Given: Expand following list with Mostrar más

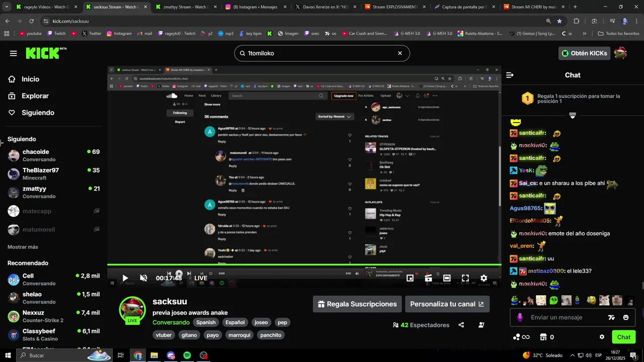Looking at the screenshot, I should pyautogui.click(x=23, y=247).
